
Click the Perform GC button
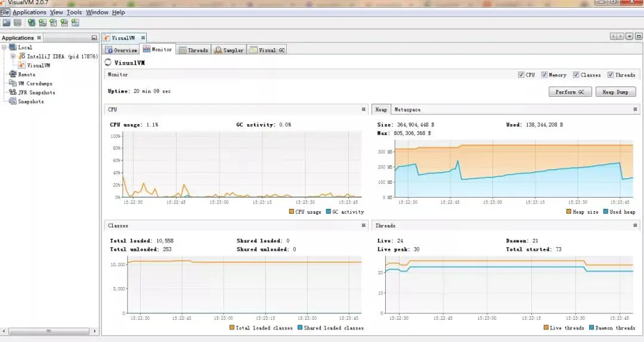569,92
